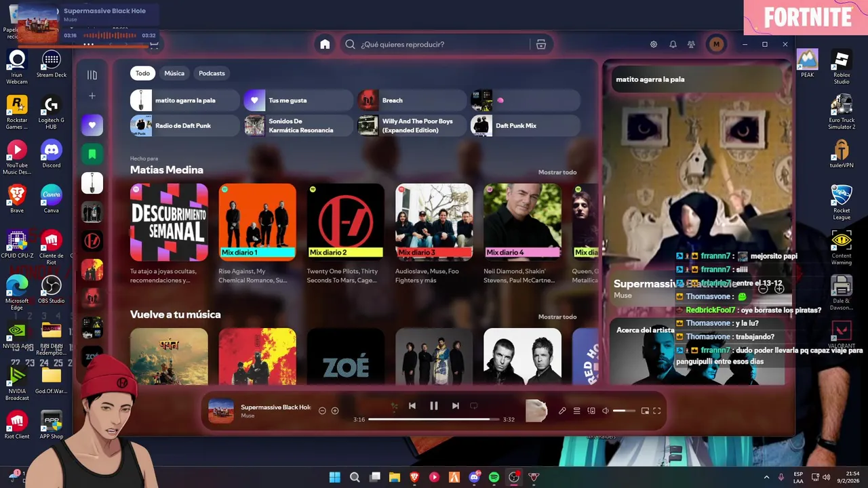Open Descubrimiento Semanal cover
Image resolution: width=868 pixels, height=488 pixels.
click(169, 222)
